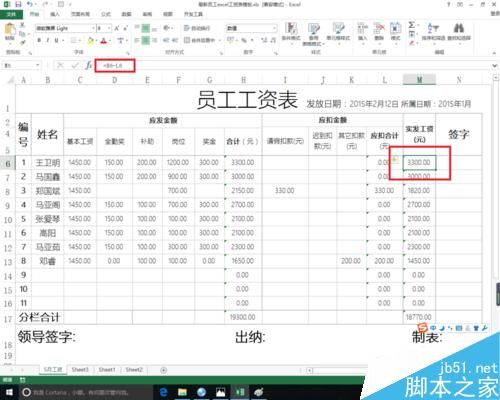
Task: Switch to the Data ribbon tab
Action: [x=126, y=14]
